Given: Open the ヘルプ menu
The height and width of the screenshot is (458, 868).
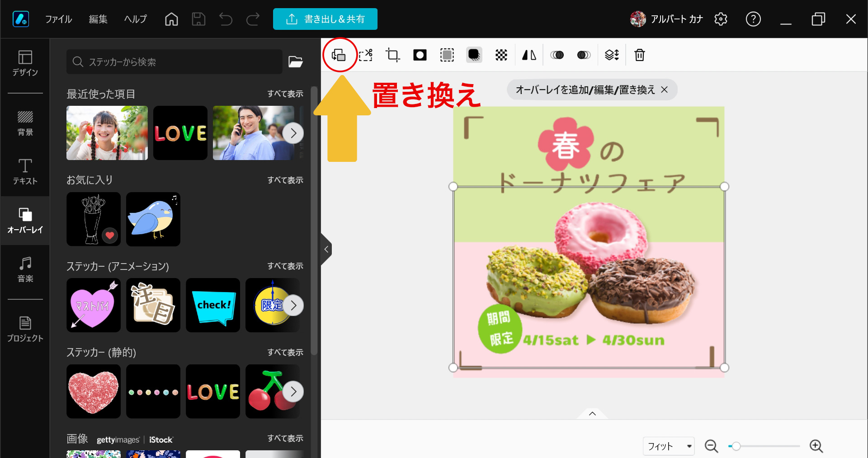Looking at the screenshot, I should tap(136, 19).
